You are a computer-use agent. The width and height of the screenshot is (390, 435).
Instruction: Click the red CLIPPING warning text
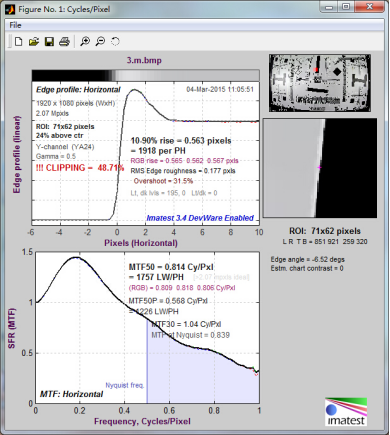point(80,168)
